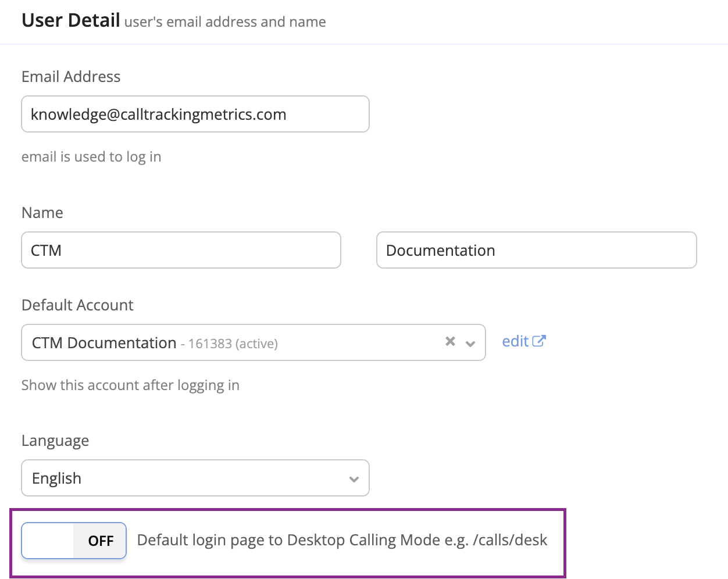728x579 pixels.
Task: Click the last name field containing Documentation
Action: coord(536,251)
